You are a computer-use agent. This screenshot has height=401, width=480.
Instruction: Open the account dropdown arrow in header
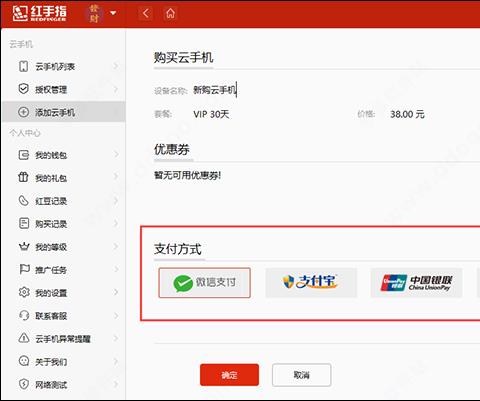coord(113,13)
